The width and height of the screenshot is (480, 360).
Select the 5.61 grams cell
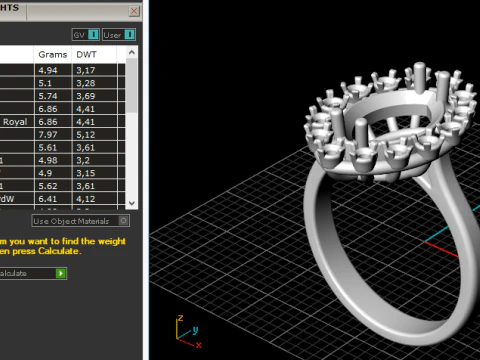(53, 147)
